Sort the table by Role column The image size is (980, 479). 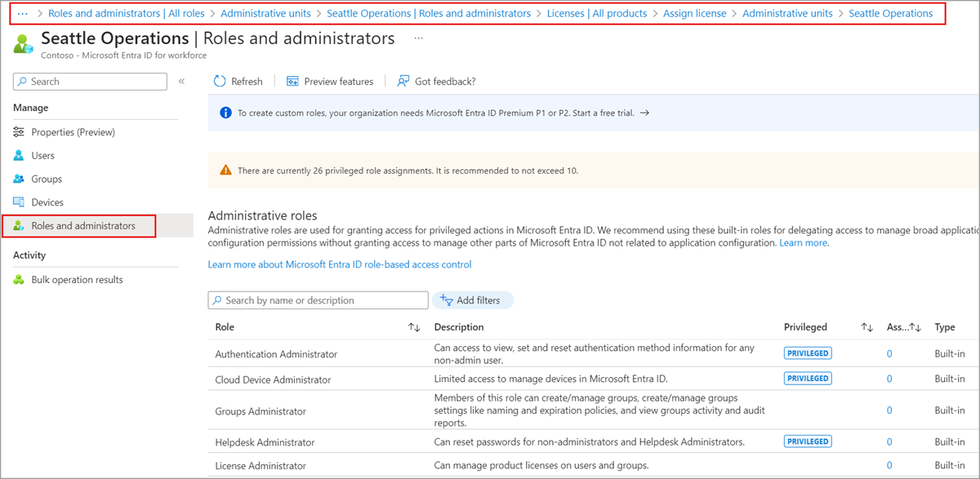[x=414, y=327]
